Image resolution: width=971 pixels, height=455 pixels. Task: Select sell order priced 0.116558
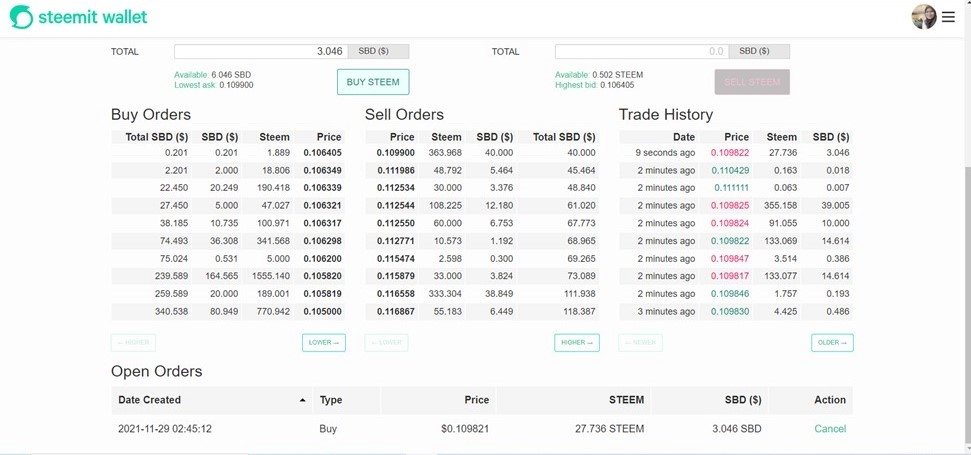(x=482, y=294)
